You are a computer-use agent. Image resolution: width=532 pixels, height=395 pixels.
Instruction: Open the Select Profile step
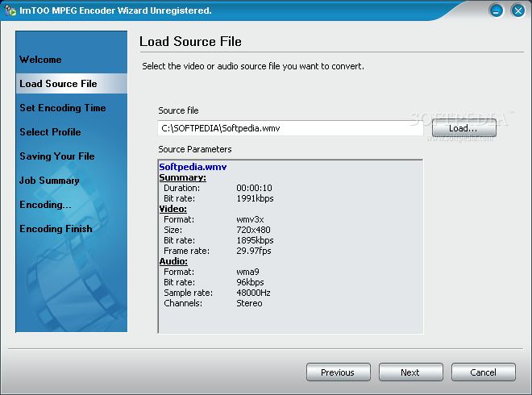[x=50, y=132]
